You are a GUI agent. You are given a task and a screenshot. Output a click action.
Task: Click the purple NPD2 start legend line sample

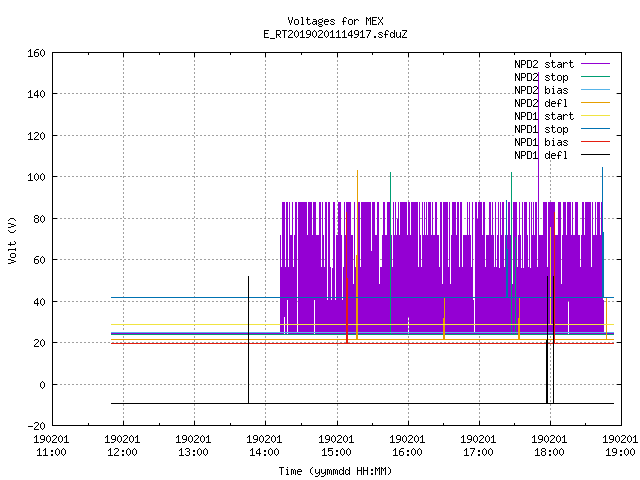[596, 64]
